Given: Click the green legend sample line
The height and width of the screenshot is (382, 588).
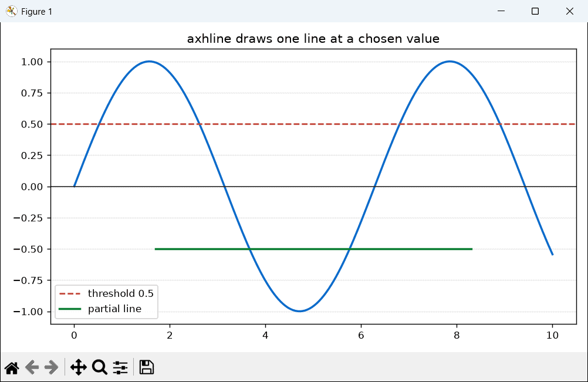Looking at the screenshot, I should click(70, 309).
